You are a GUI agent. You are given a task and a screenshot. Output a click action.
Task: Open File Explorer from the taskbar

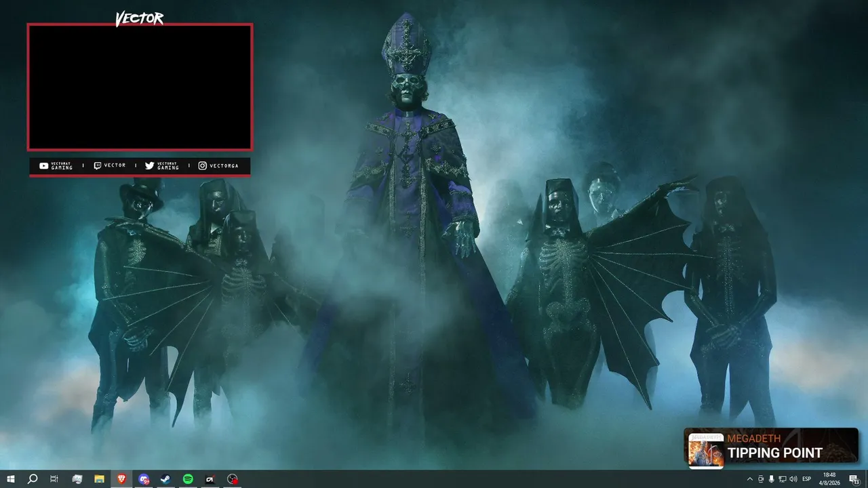[x=99, y=479]
